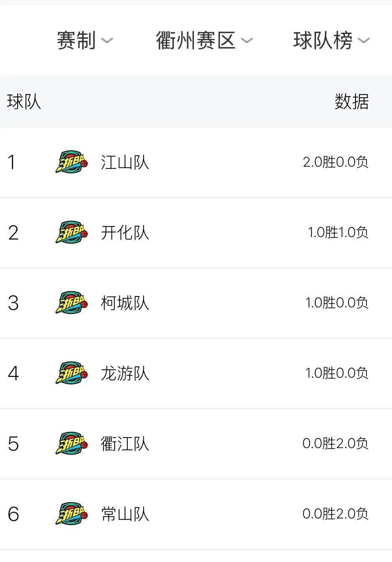Tap the chevron next to 球队榜

364,41
